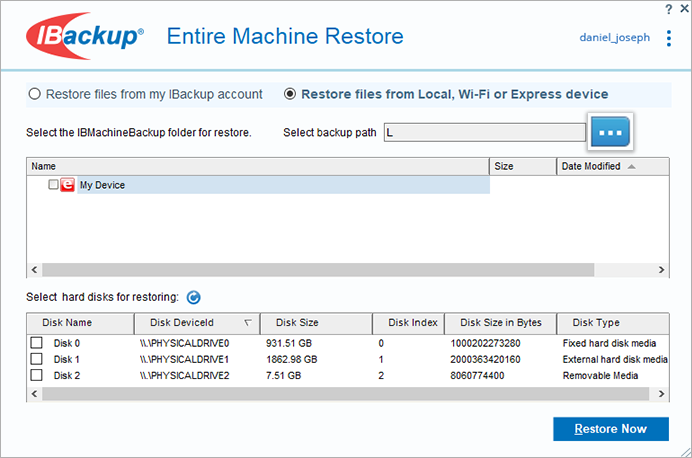Click the Disk Index column header

pos(408,323)
